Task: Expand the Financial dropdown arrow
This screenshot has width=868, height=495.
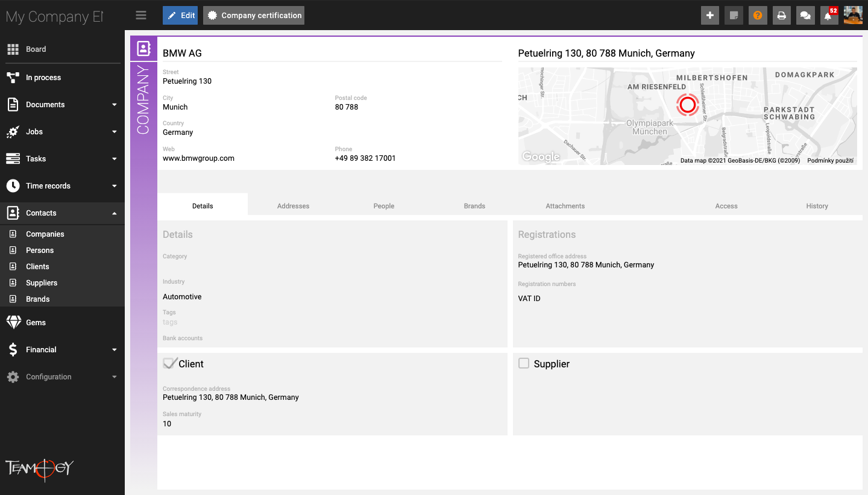Action: pyautogui.click(x=115, y=350)
